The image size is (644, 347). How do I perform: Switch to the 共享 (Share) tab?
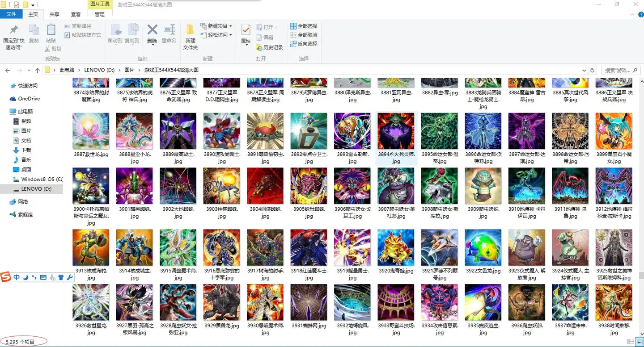click(55, 14)
